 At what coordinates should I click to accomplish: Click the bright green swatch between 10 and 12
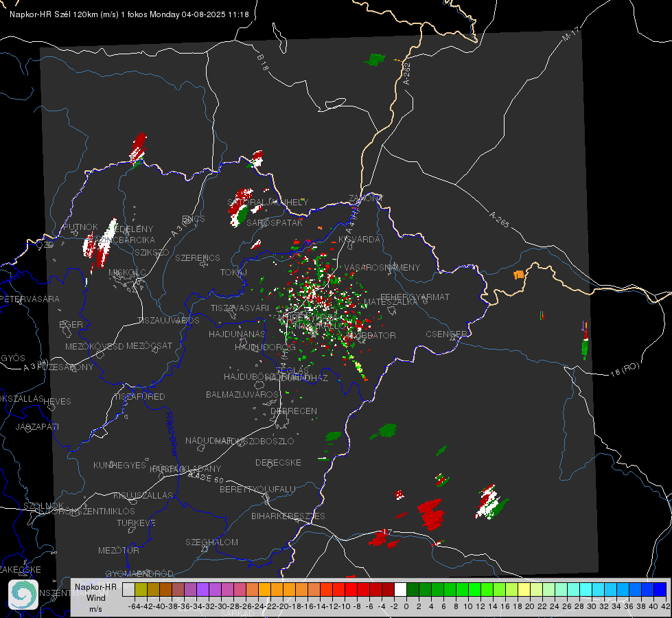pyautogui.click(x=474, y=589)
